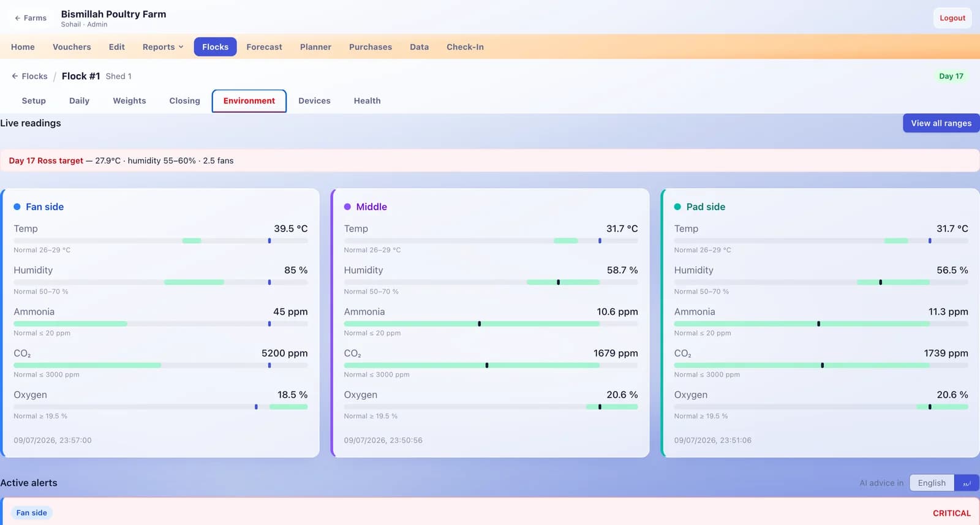Viewport: 980px width, 525px height.
Task: Click the Fan side alert tag
Action: pos(31,513)
